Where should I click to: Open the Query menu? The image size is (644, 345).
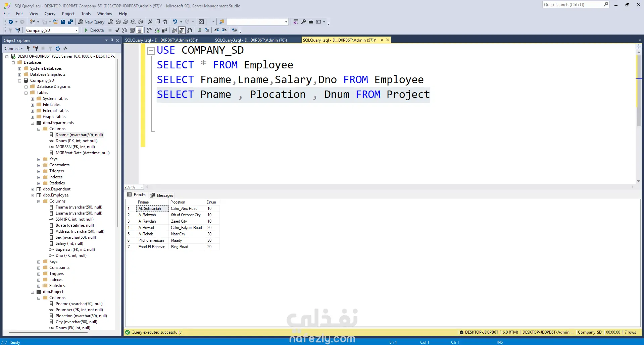pos(50,14)
